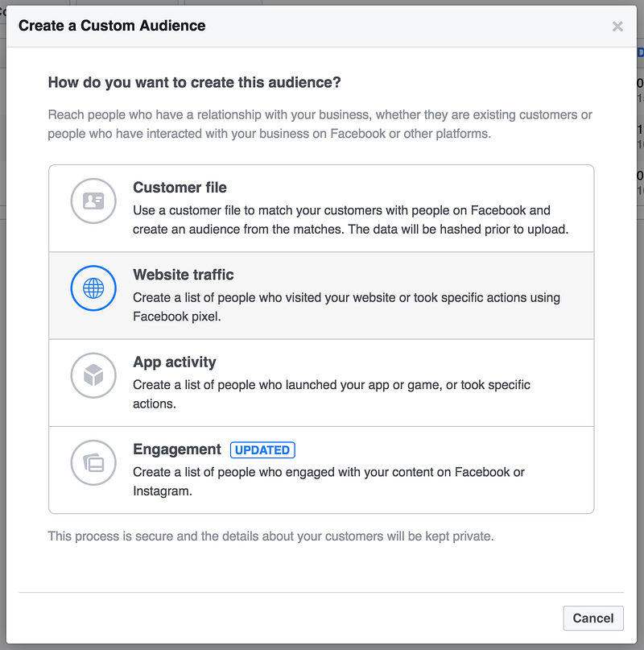Viewport: 644px width, 650px height.
Task: Pick the Website traffic option title
Action: coord(184,275)
